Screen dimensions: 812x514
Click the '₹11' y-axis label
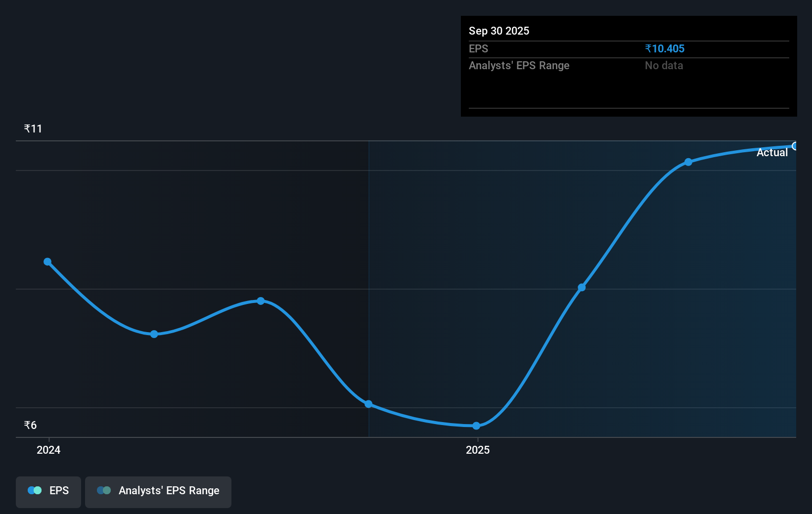33,128
